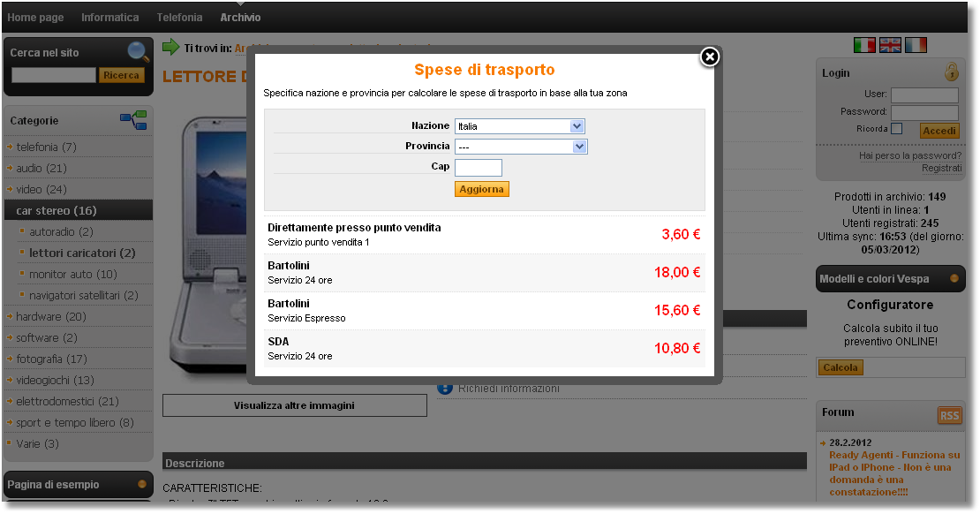Open navigatori satellitari (2) subcategory
Image resolution: width=980 pixels, height=514 pixels.
tap(83, 296)
